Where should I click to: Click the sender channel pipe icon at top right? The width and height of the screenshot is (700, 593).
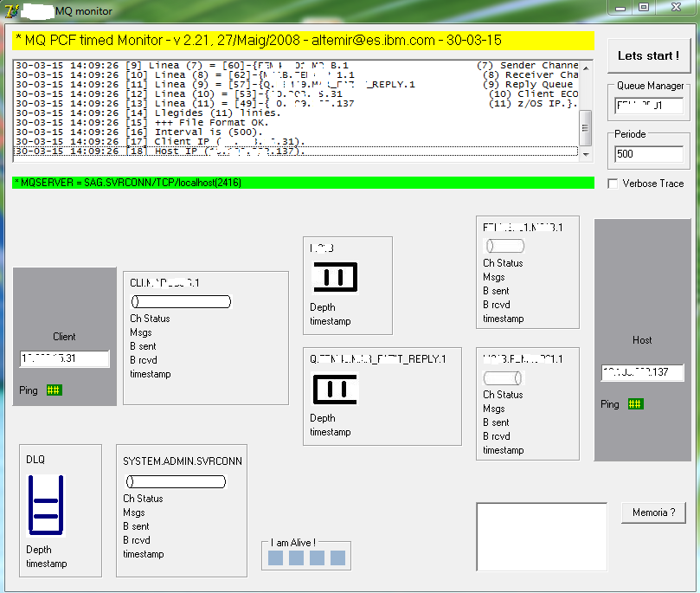point(504,246)
